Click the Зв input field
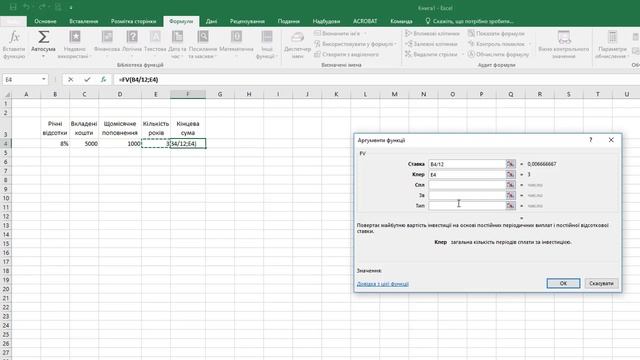This screenshot has width=640, height=360. [x=467, y=196]
